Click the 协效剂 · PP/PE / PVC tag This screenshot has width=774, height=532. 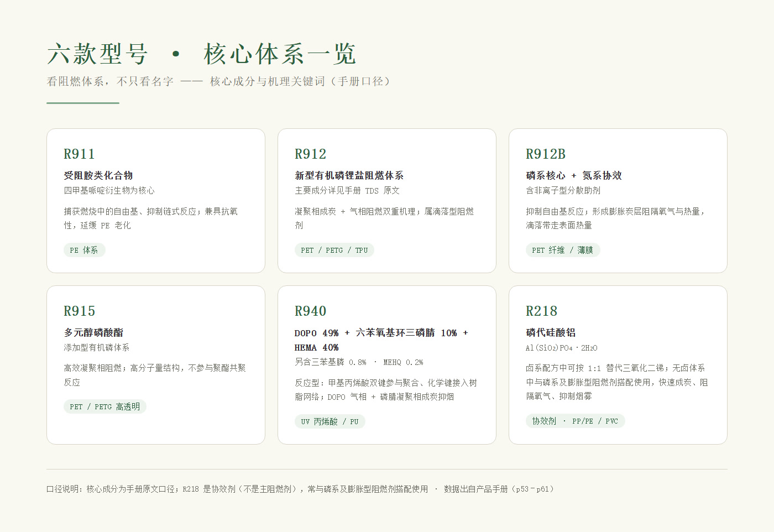[575, 421]
